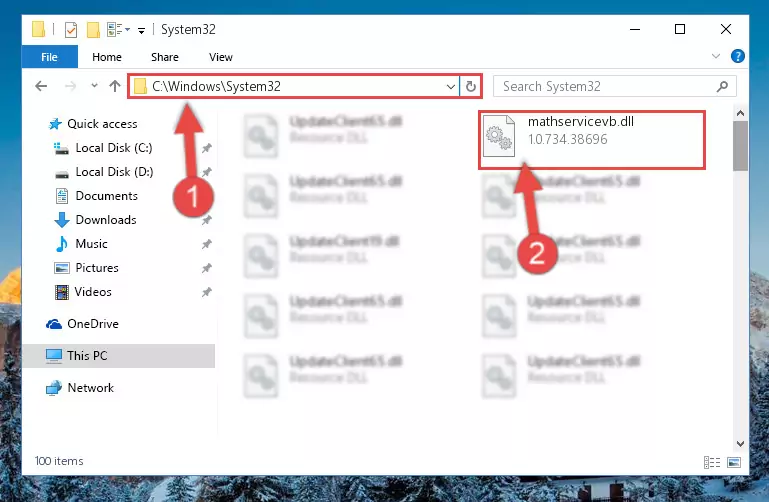Viewport: 769px width, 502px height.
Task: Minimize the System32 window
Action: tap(635, 29)
